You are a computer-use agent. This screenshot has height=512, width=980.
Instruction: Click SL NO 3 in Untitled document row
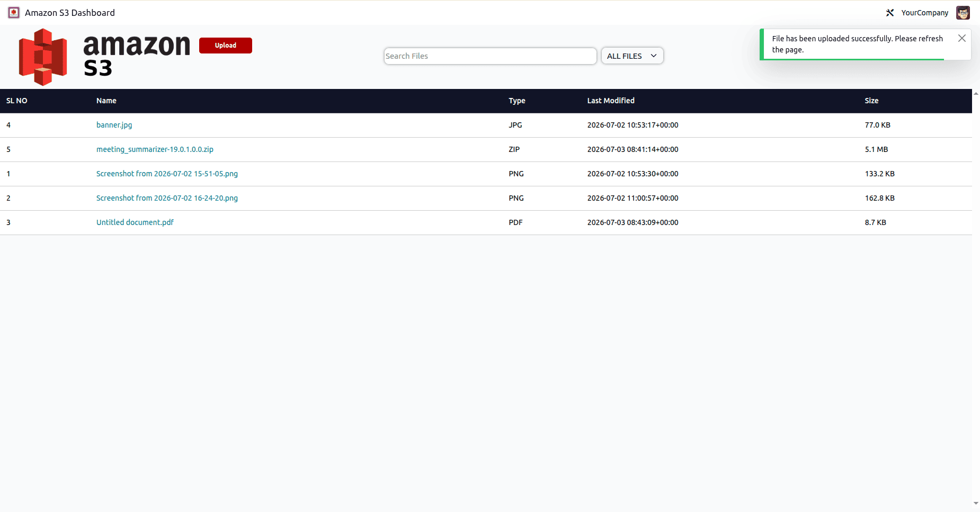(x=8, y=222)
